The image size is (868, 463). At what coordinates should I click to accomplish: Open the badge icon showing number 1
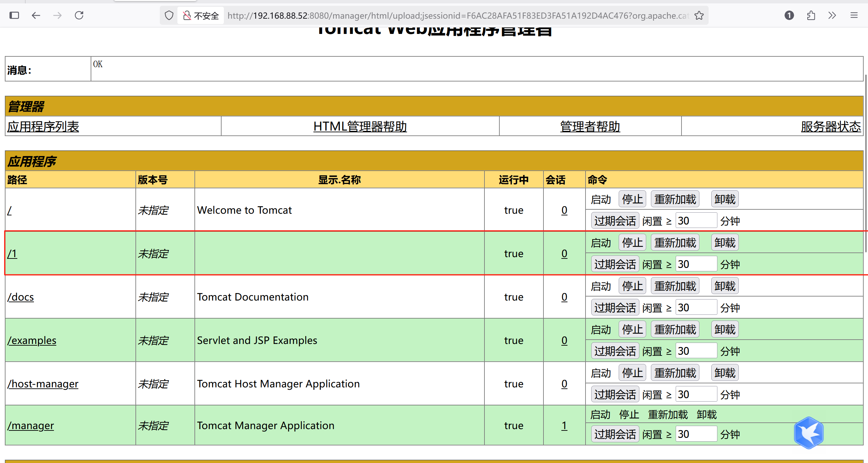click(789, 15)
